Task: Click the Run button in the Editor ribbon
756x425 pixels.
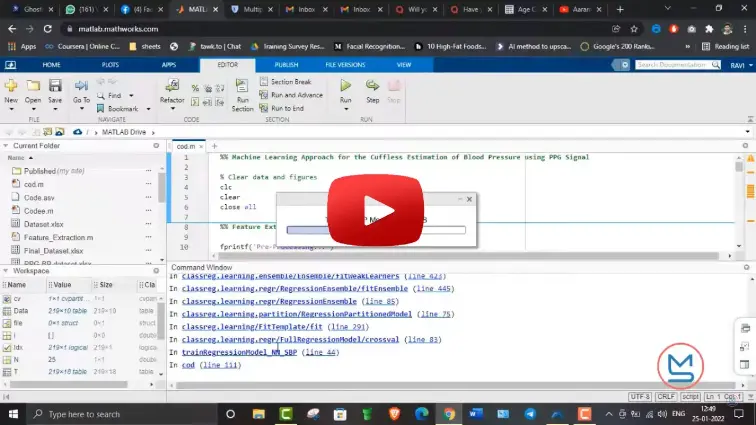Action: click(345, 89)
